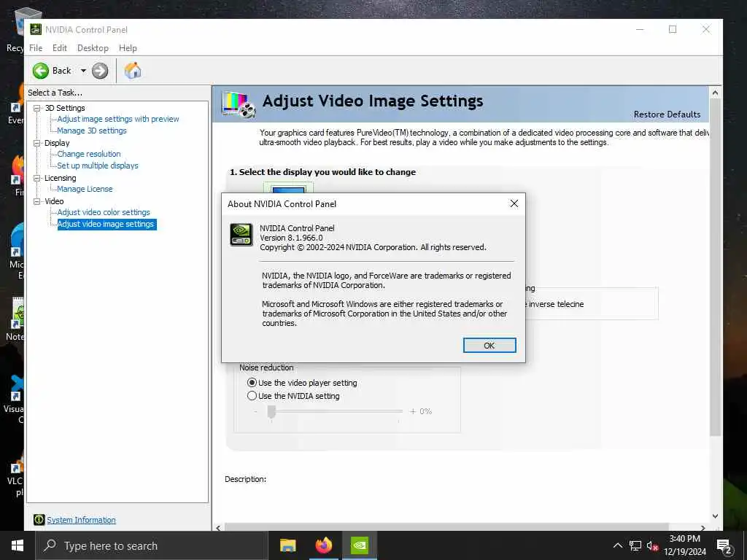747x560 pixels.
Task: Click the network tray icon
Action: click(x=635, y=545)
